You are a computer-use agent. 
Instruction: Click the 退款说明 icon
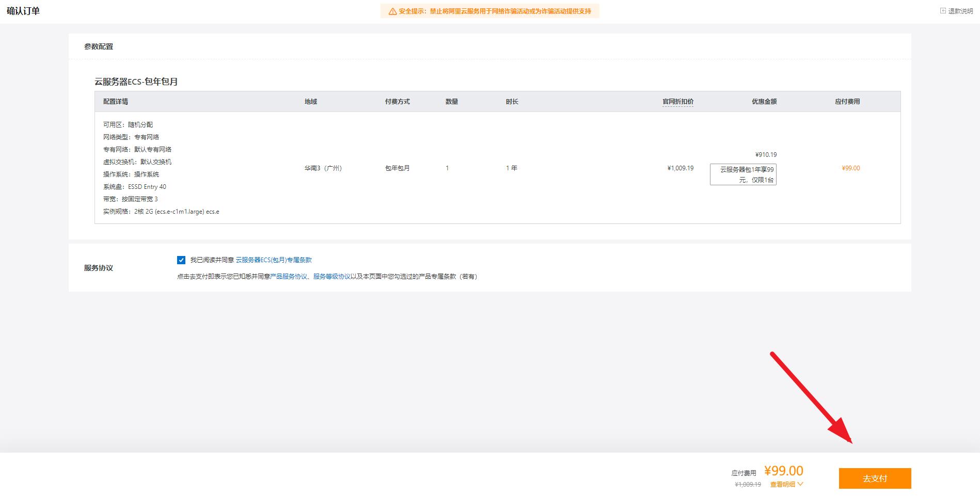pyautogui.click(x=943, y=11)
